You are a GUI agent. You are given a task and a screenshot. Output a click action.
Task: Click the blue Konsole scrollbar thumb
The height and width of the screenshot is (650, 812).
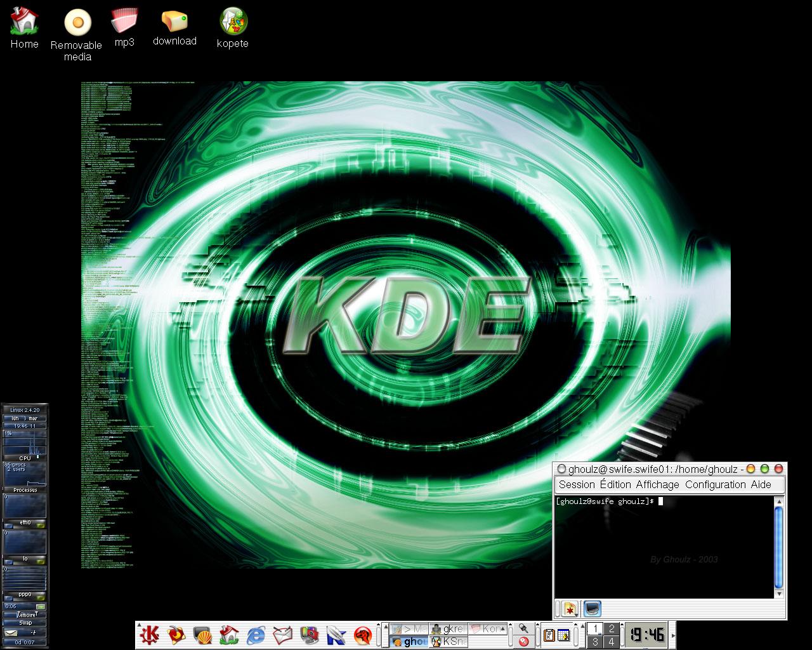779,547
